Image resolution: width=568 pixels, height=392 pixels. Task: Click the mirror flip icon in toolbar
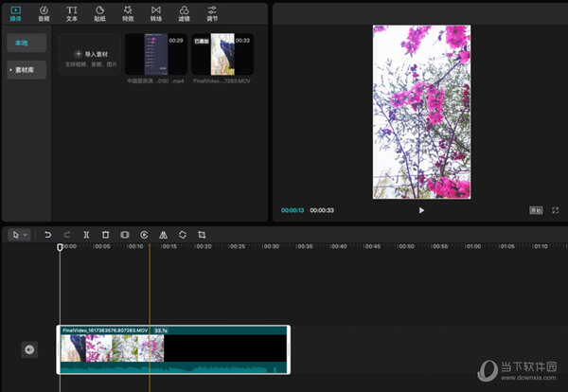pyautogui.click(x=163, y=234)
